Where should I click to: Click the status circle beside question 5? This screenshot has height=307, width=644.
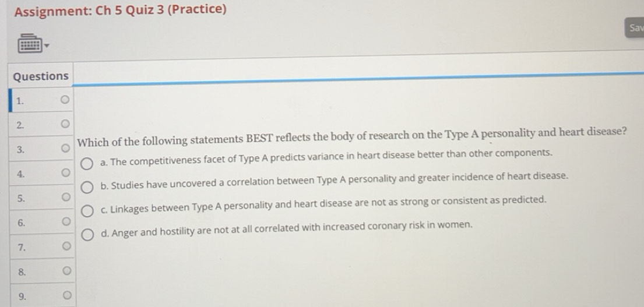(66, 197)
